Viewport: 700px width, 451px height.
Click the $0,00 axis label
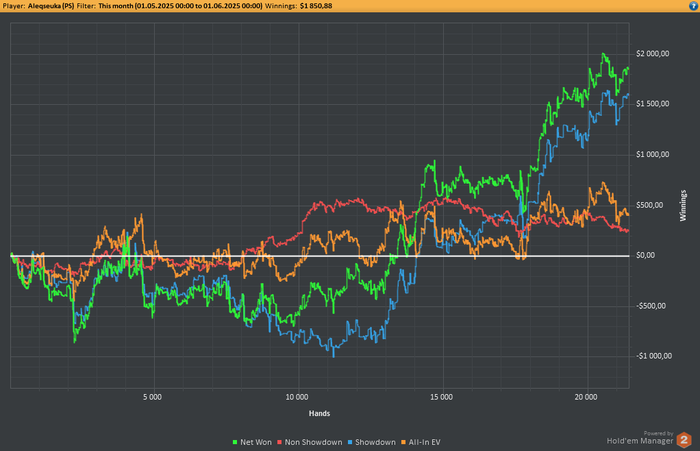point(645,255)
